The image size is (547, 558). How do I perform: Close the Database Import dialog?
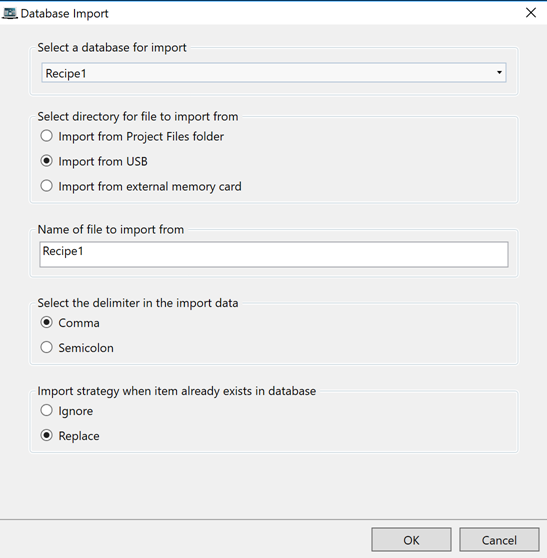click(x=531, y=13)
